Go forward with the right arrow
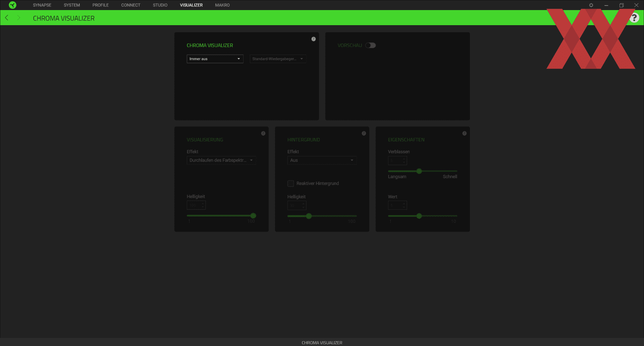This screenshot has width=644, height=346. 19,18
